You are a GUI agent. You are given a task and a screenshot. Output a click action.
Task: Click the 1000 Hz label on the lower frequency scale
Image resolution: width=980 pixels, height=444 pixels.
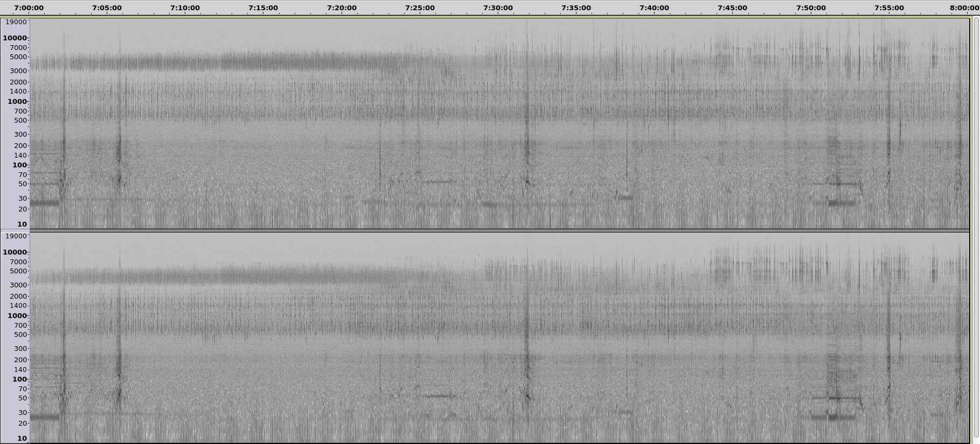point(17,316)
